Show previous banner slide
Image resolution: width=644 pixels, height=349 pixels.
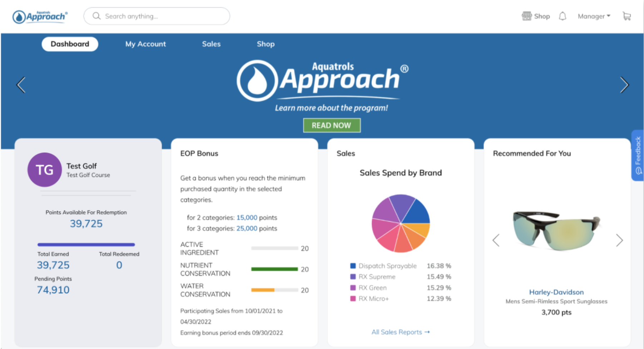pyautogui.click(x=21, y=85)
